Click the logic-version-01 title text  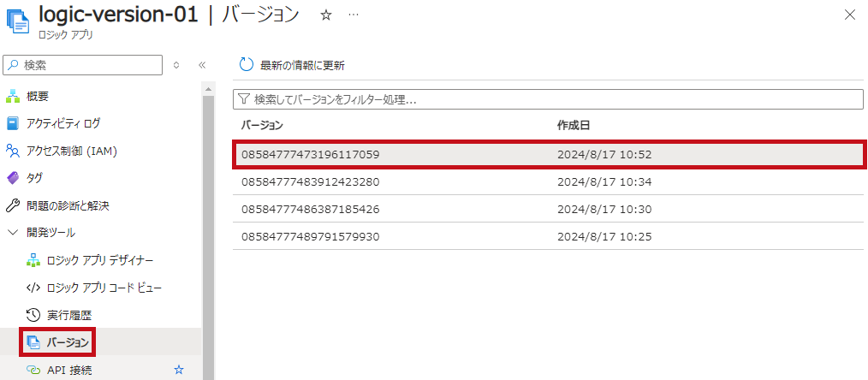pos(118,15)
